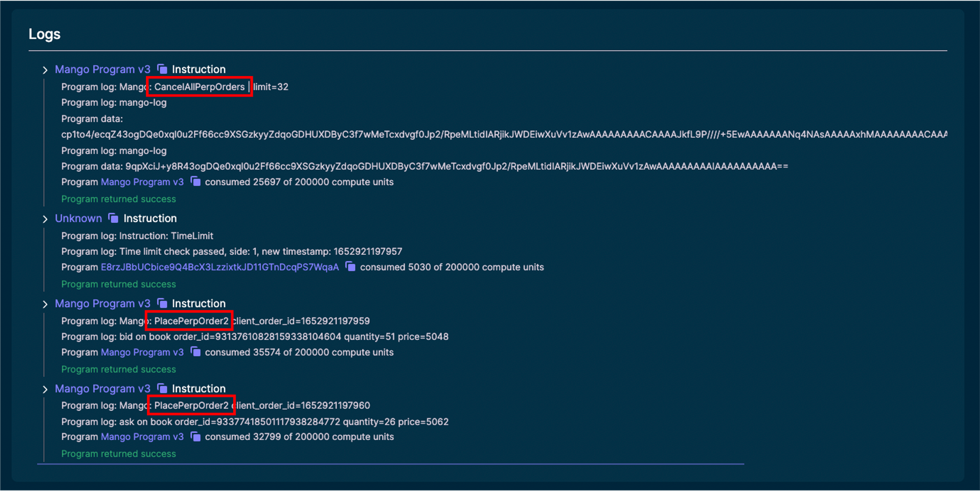Viewport: 980px width, 491px height.
Task: Expand the ask PlacePerpOrder2 instruction chevron
Action: pyautogui.click(x=45, y=388)
